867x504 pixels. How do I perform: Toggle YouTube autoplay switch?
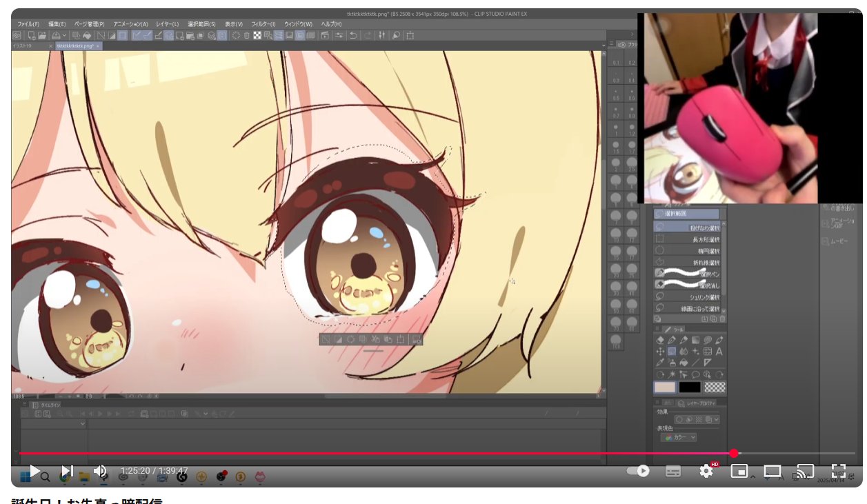(638, 471)
